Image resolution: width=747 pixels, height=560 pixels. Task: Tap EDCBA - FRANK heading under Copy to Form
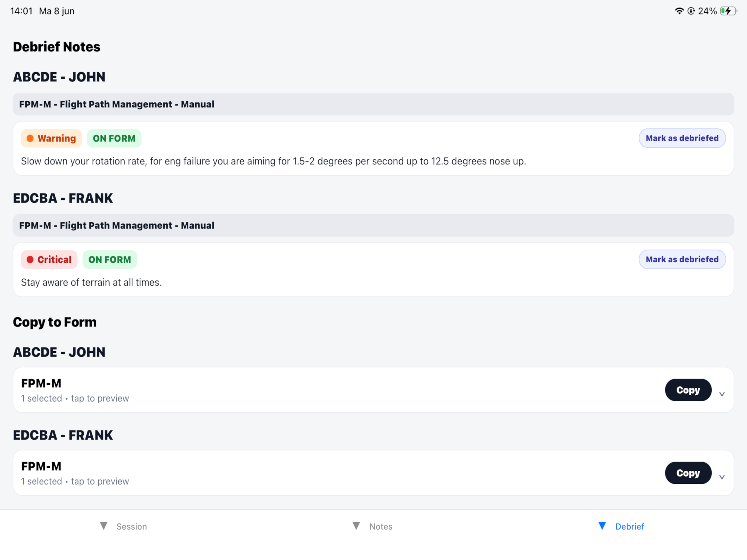click(63, 435)
